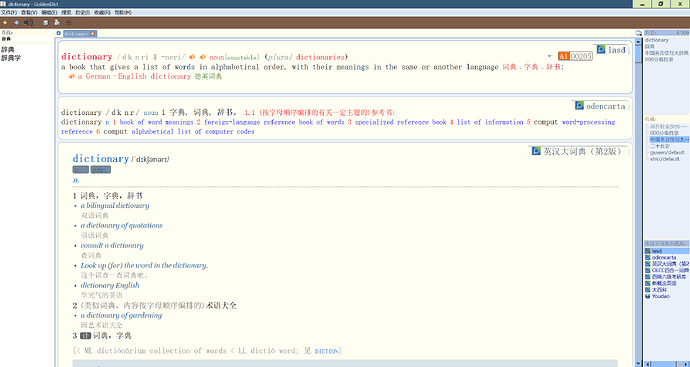Click the 'alphabetical list of computer codes' link
This screenshot has width=690, height=367.
click(193, 132)
